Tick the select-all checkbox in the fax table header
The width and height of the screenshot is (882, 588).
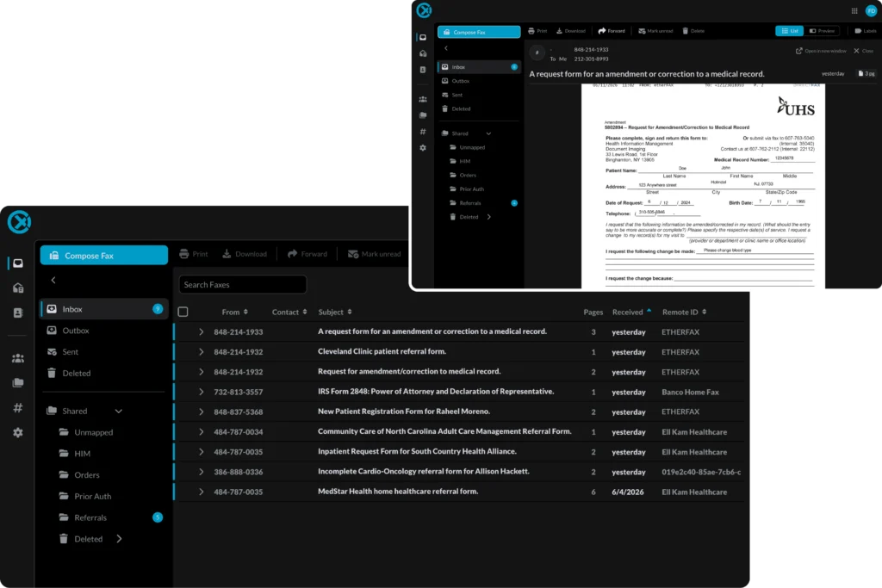(183, 312)
